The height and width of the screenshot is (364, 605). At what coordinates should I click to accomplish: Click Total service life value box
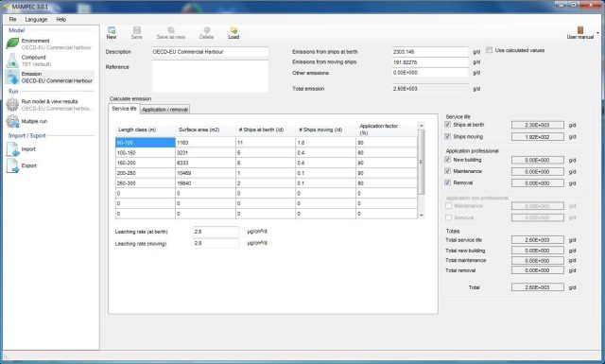tap(538, 240)
